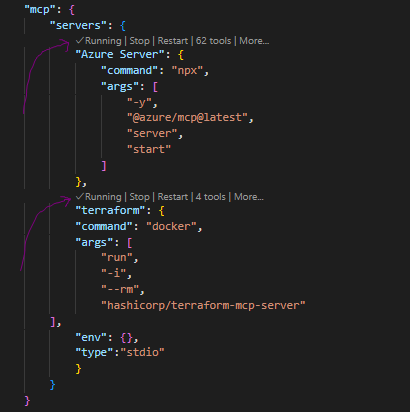Click Running status above Azure Server
The height and width of the screenshot is (412, 410).
click(x=99, y=41)
